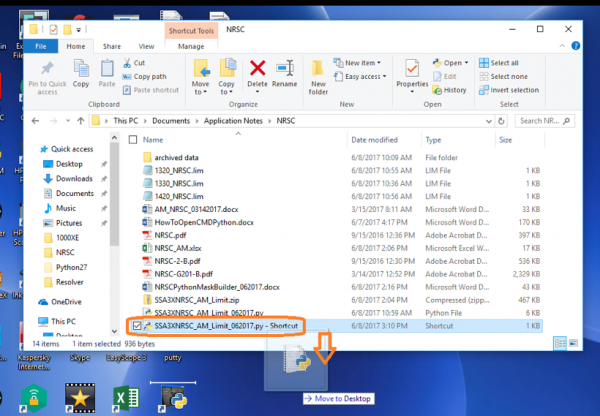This screenshot has height=416, width=600.
Task: Click the Copy icon in Clipboard group
Action: [81, 74]
